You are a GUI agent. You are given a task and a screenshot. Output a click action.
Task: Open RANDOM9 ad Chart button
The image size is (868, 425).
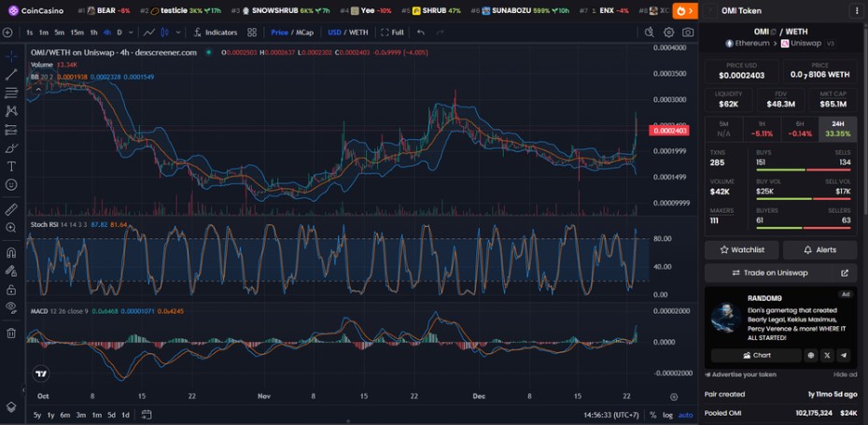coord(756,355)
